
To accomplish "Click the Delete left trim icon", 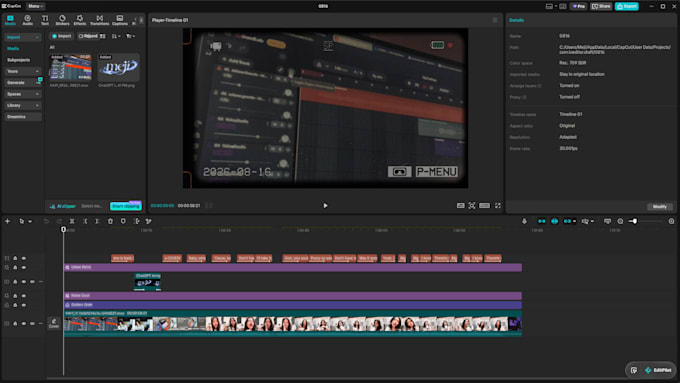I will [85, 221].
